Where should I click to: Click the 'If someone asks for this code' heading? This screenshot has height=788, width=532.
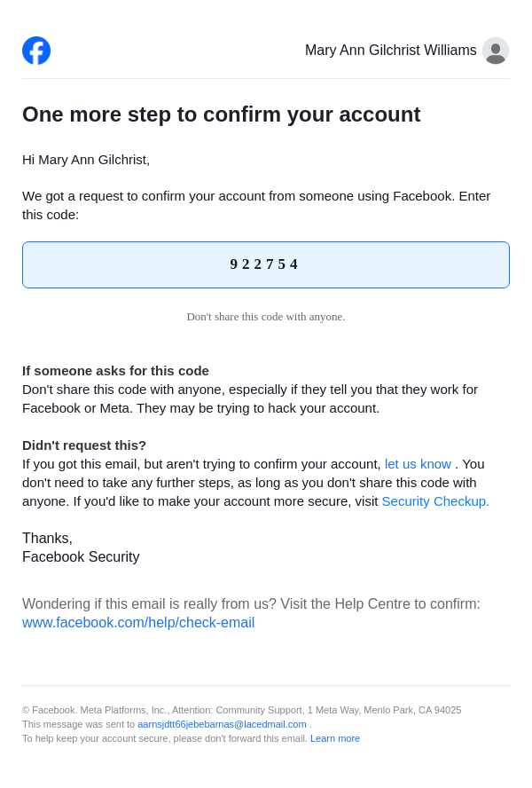pos(115,371)
